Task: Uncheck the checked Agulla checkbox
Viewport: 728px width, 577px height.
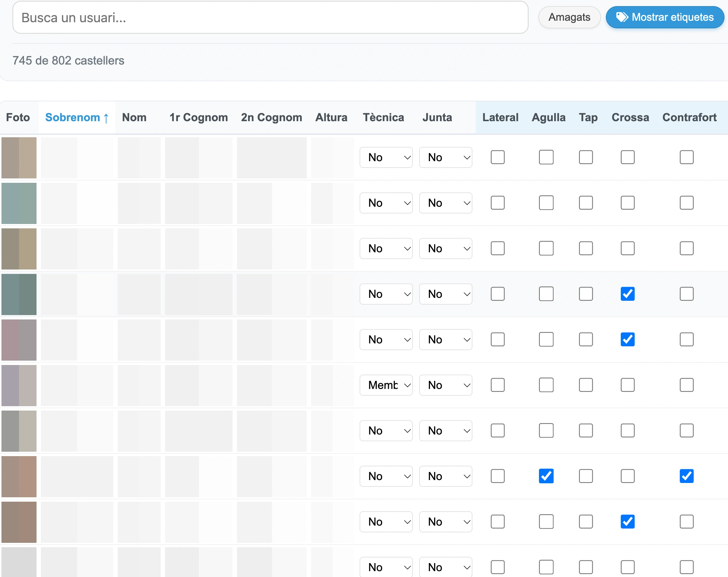Action: (546, 476)
